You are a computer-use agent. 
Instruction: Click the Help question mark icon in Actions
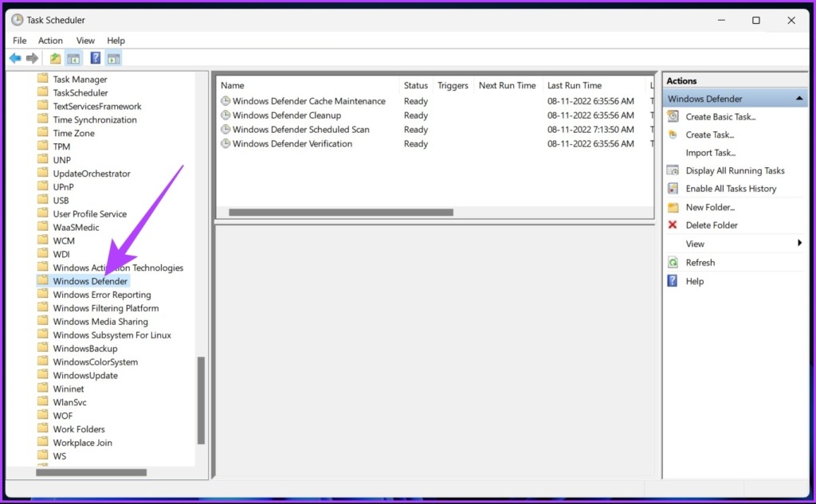[x=673, y=281]
